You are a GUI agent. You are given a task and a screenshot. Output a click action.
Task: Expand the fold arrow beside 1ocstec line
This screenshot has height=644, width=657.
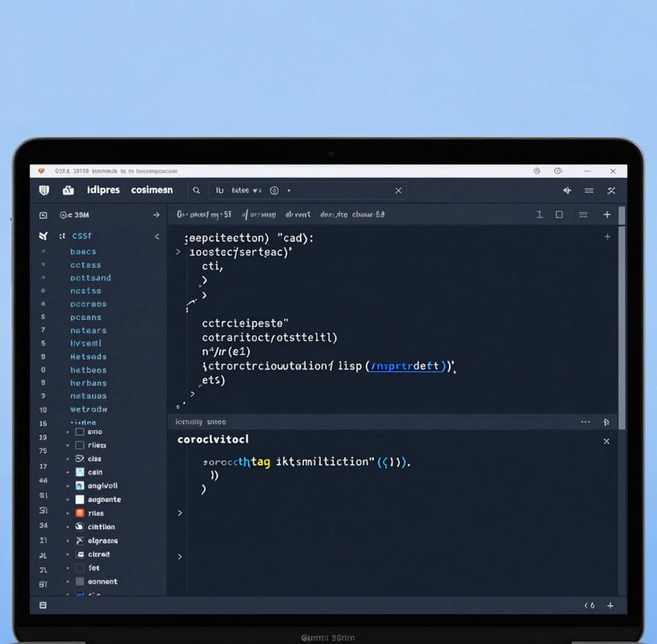coord(178,251)
